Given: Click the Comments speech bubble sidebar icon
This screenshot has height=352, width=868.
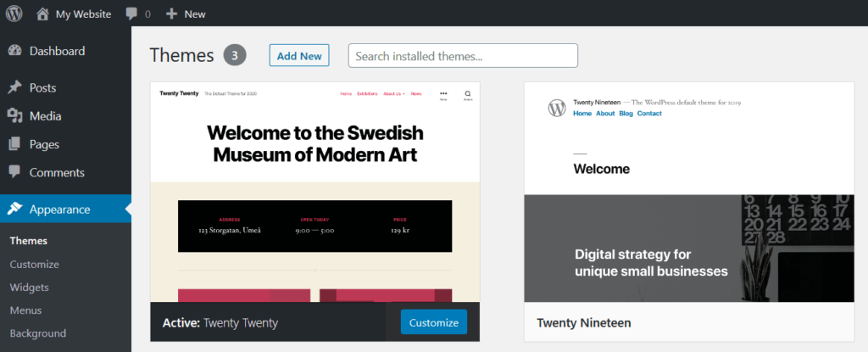Looking at the screenshot, I should click(x=15, y=172).
